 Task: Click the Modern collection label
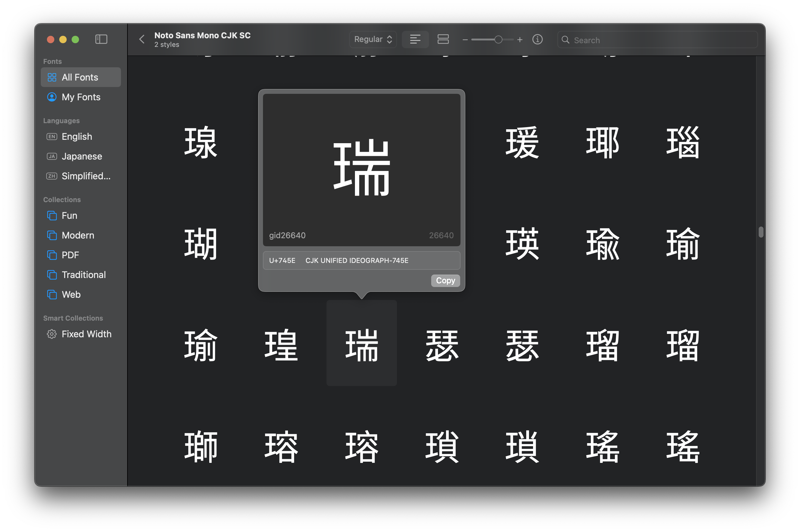point(78,235)
